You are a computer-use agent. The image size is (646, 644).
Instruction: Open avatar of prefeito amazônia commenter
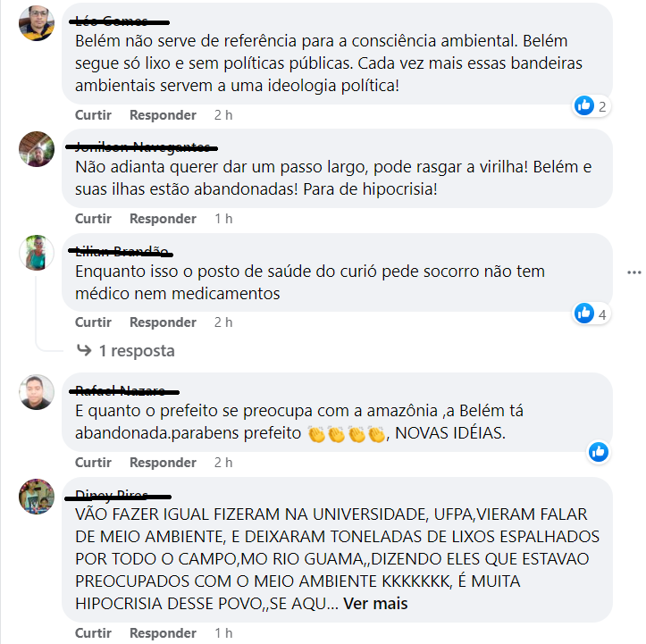(x=37, y=392)
